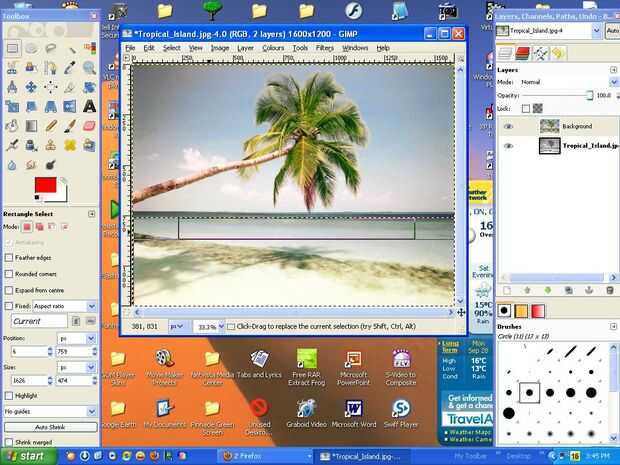Select the Move tool
Image resolution: width=620 pixels, height=465 pixels.
pos(32,87)
